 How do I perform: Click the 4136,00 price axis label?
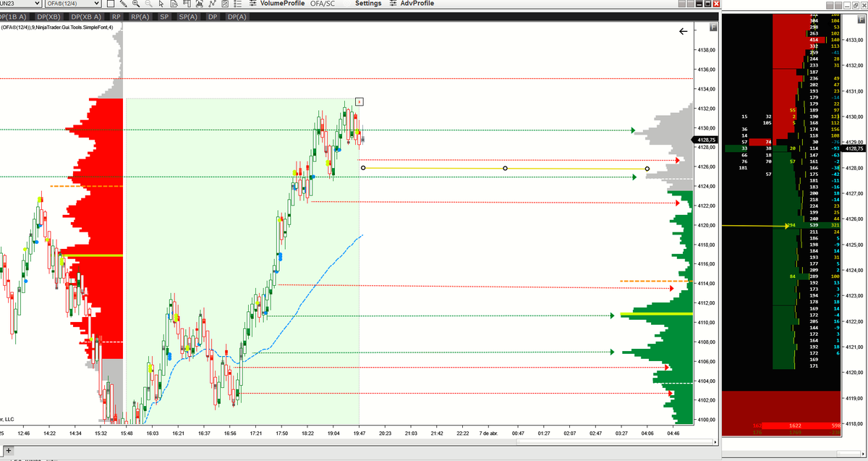[x=706, y=69]
